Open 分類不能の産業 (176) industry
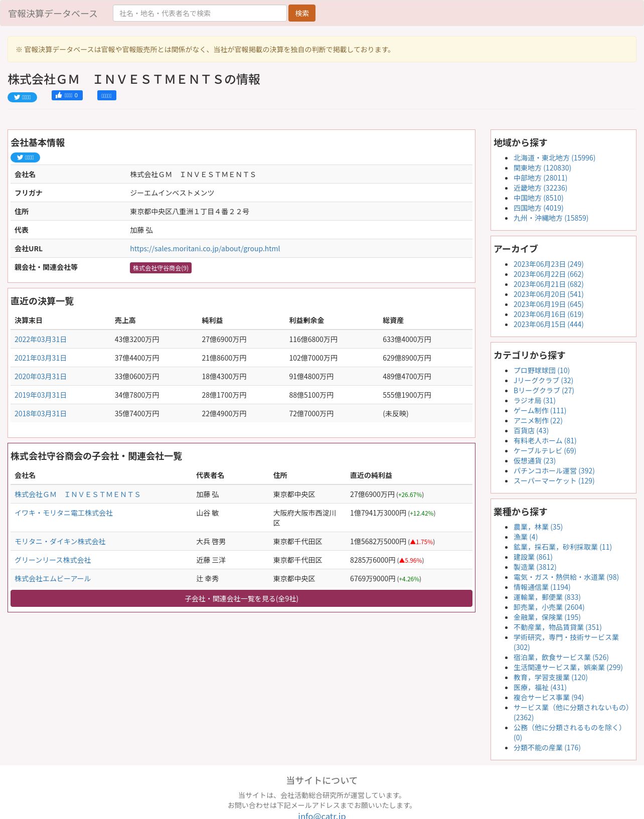 point(547,748)
